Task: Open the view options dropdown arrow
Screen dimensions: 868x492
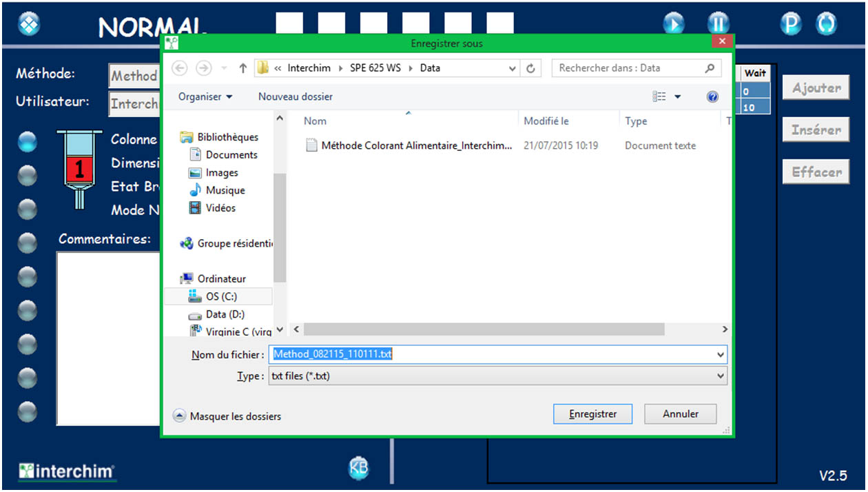Action: coord(677,97)
